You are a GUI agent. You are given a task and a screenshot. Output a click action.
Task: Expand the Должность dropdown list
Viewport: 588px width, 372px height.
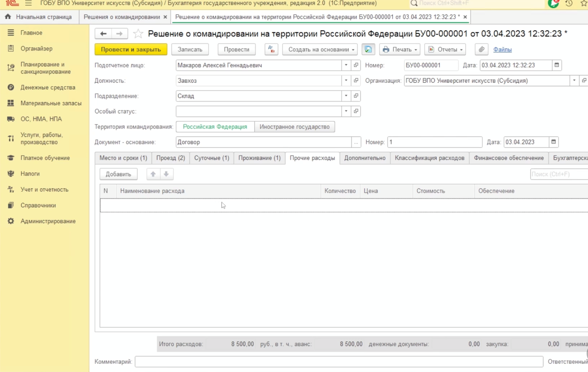pyautogui.click(x=346, y=80)
